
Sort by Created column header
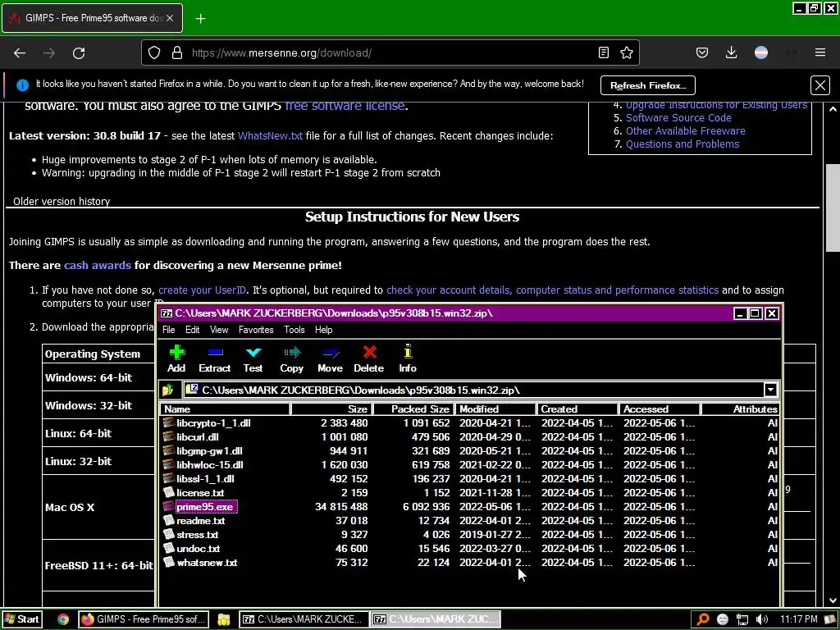(577, 409)
